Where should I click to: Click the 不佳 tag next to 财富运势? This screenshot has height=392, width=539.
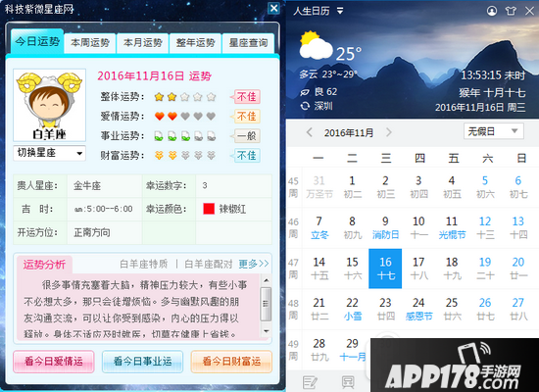pos(245,156)
